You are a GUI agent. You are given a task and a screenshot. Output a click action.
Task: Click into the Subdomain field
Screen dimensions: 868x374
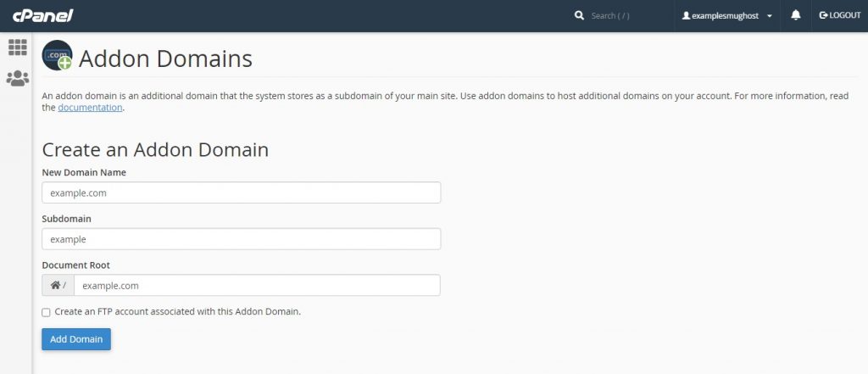tap(242, 239)
